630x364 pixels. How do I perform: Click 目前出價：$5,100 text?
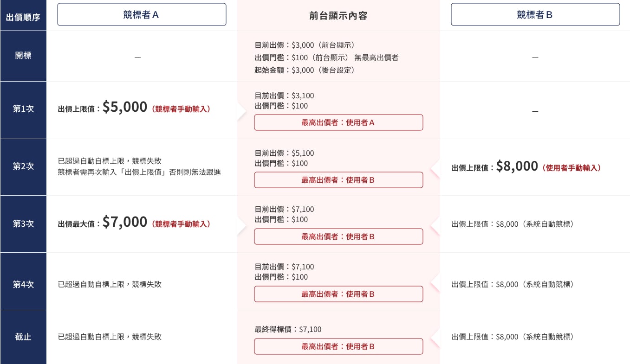click(284, 153)
